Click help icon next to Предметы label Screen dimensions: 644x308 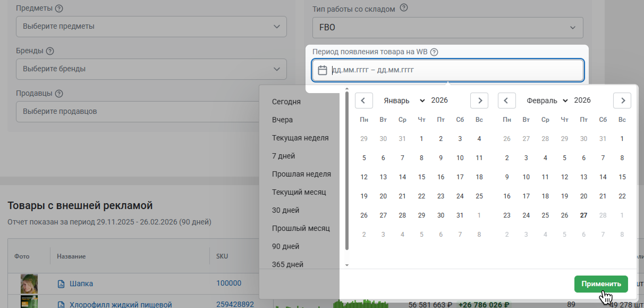coord(59,9)
